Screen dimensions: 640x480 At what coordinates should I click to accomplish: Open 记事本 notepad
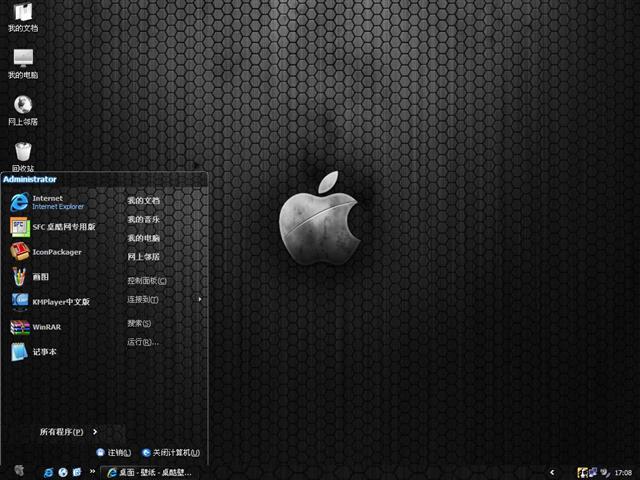(33, 352)
